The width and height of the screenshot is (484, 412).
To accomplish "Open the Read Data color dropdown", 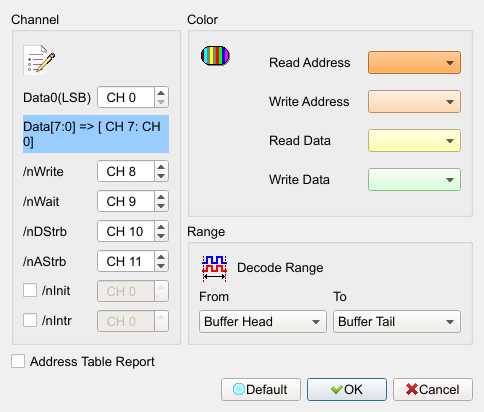I will tap(414, 141).
